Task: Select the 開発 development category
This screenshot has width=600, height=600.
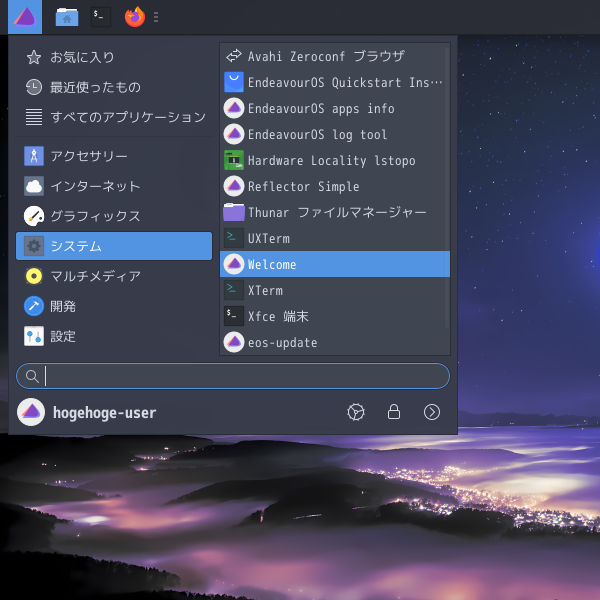Action: (x=114, y=306)
